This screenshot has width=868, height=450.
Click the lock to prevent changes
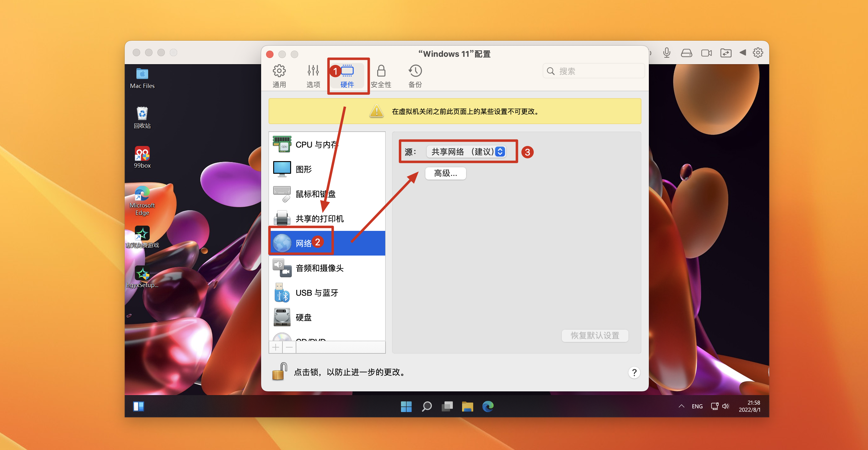(x=279, y=372)
